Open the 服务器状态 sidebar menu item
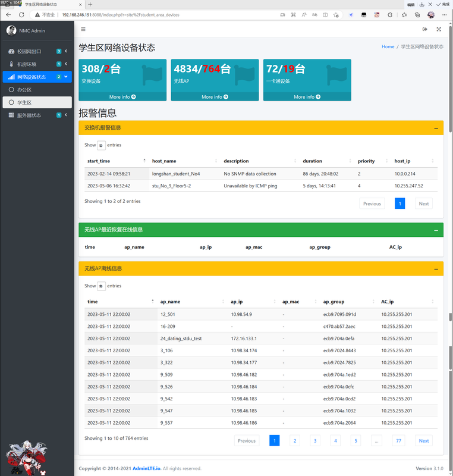 (x=37, y=115)
